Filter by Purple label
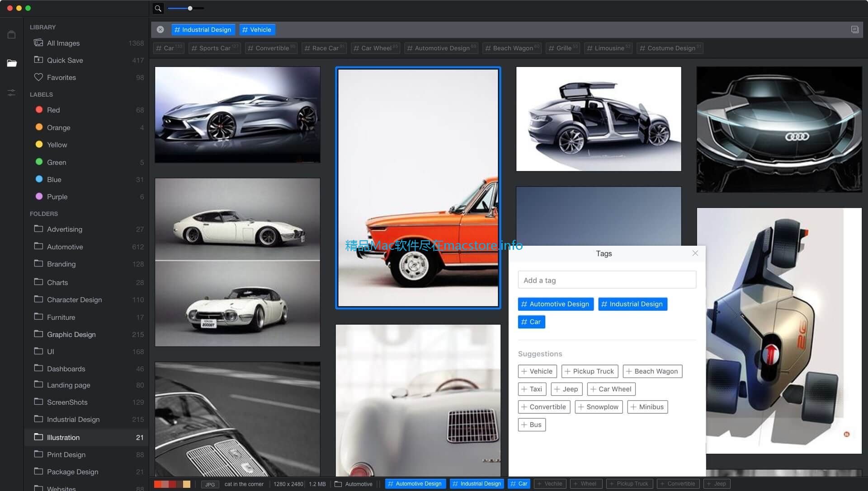This screenshot has height=491, width=868. coord(87,196)
